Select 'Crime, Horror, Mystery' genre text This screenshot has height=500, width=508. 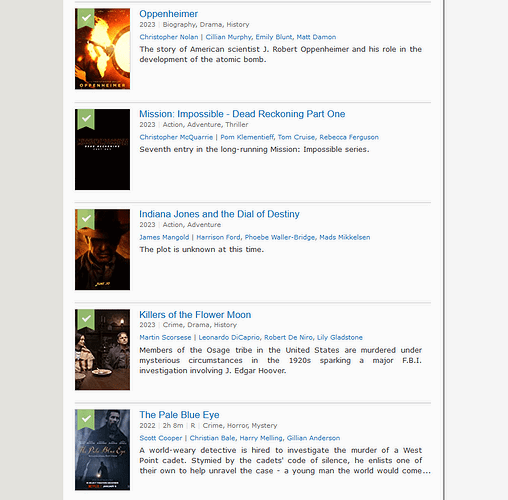[x=240, y=426]
